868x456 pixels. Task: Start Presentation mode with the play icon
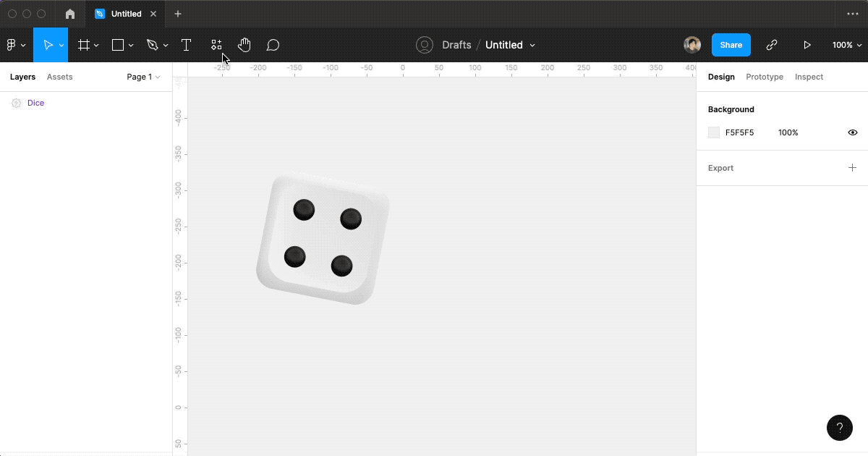[807, 44]
